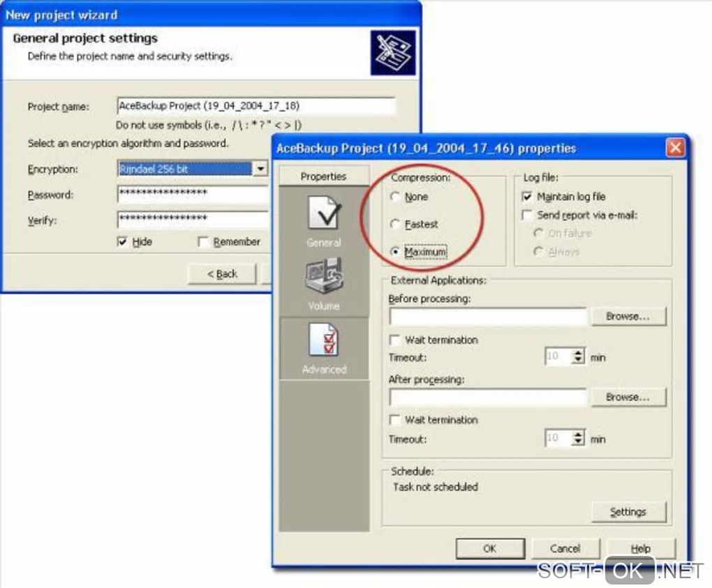712x588 pixels.
Task: Click the After processing path field
Action: [488, 397]
